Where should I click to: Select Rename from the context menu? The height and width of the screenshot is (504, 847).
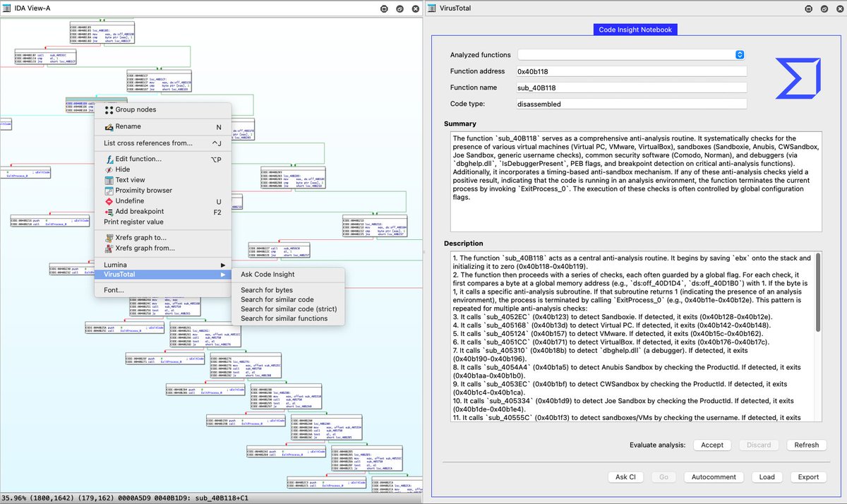tap(163, 127)
